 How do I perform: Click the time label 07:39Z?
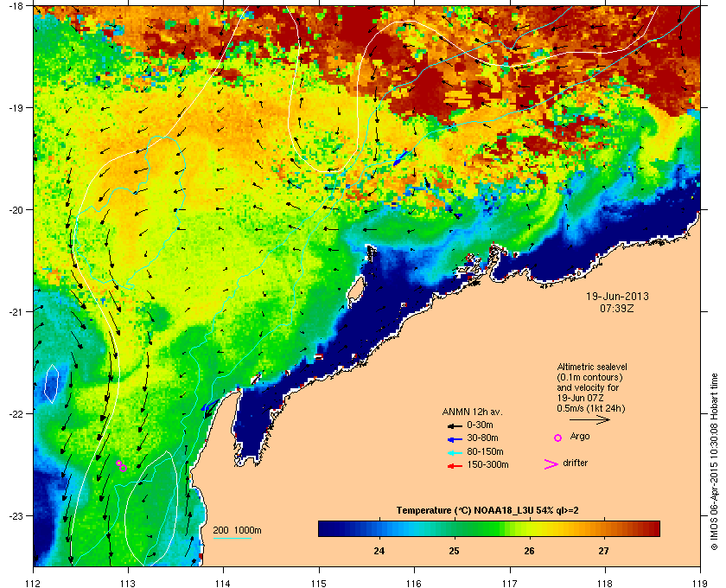(617, 308)
